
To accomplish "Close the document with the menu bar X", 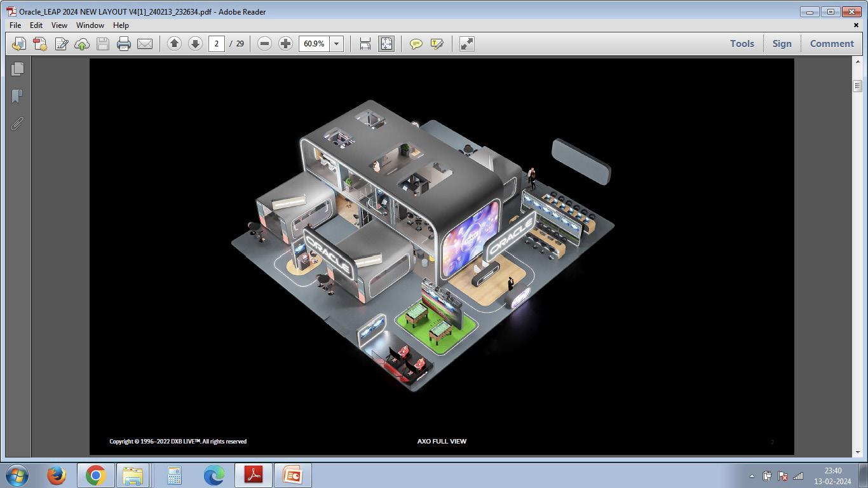I will 856,25.
